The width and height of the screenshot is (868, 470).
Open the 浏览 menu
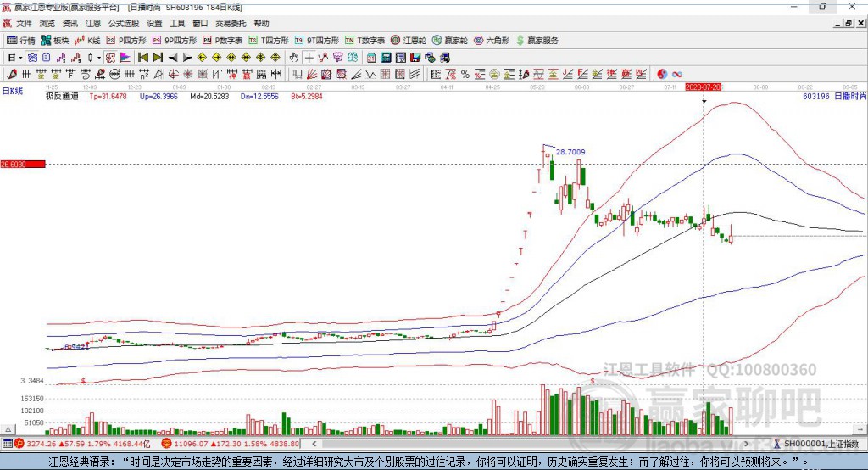click(47, 23)
